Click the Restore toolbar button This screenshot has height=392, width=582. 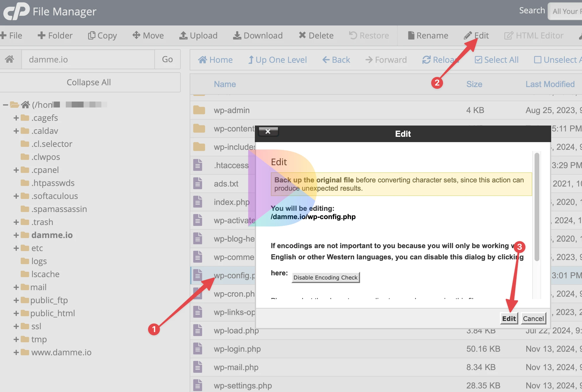(369, 36)
